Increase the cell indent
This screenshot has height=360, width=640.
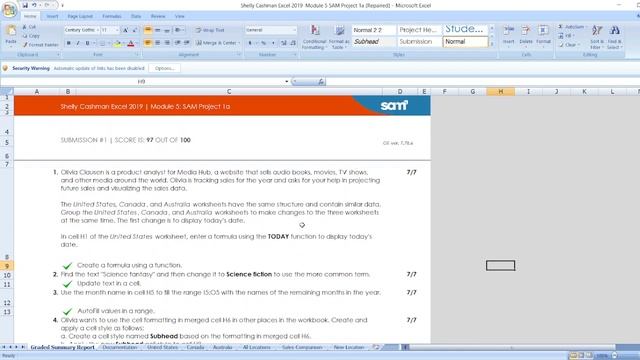(187, 43)
